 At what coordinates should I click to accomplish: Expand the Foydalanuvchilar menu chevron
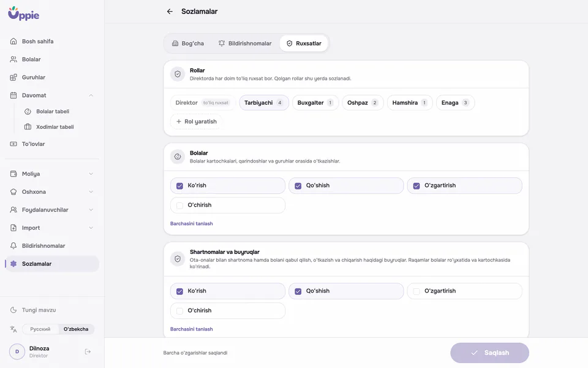coord(91,210)
